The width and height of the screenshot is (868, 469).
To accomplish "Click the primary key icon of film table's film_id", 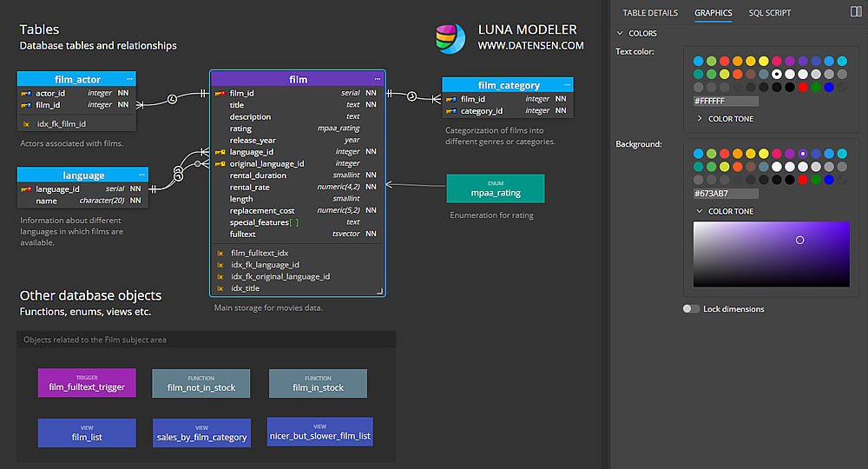I will point(220,94).
